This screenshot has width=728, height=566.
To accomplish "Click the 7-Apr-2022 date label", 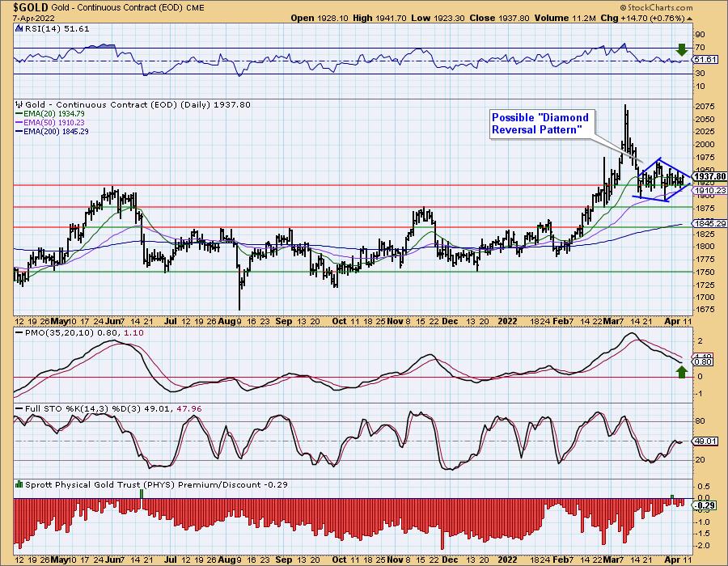I will (34, 18).
